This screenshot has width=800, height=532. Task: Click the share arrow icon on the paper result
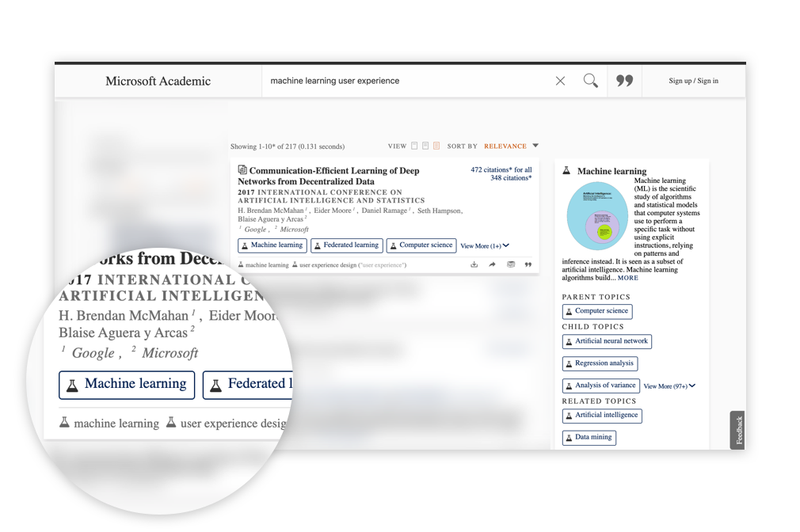(x=492, y=264)
